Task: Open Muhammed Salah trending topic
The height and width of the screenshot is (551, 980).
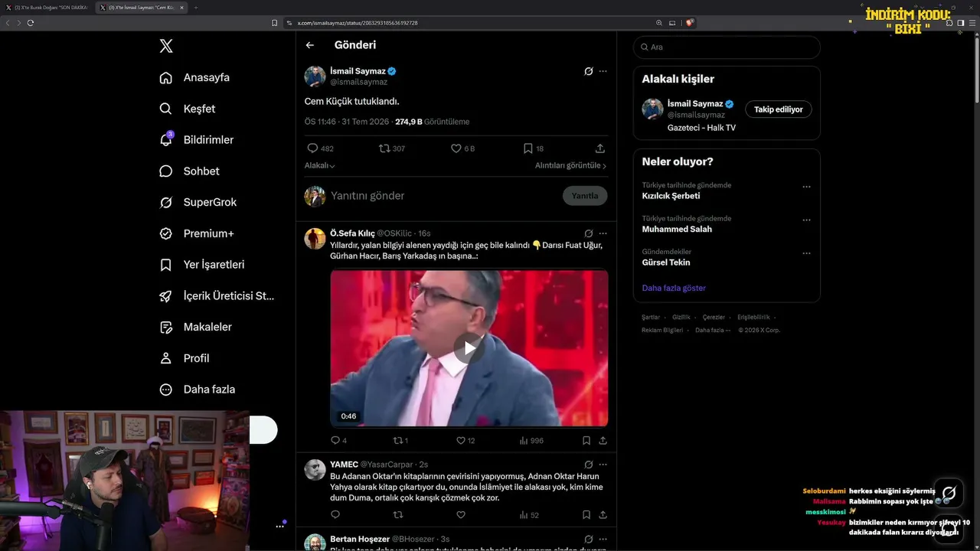Action: 677,229
